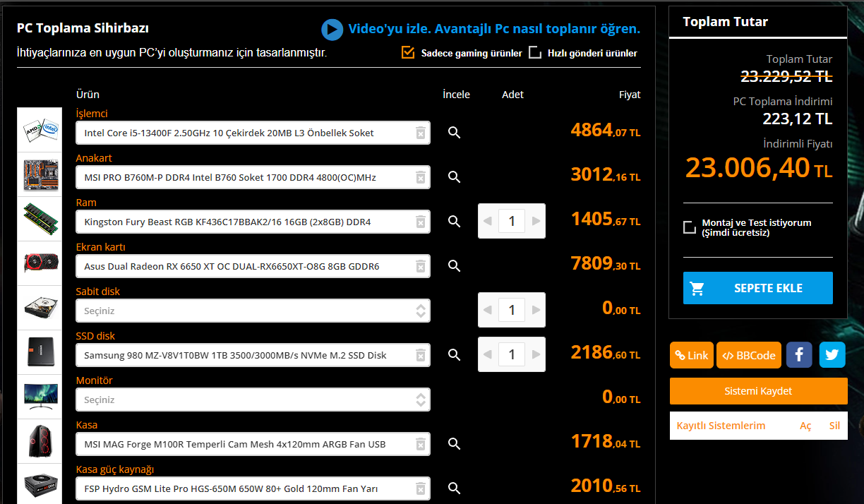864x504 pixels.
Task: Click SSD disk quantity input field
Action: (x=512, y=354)
